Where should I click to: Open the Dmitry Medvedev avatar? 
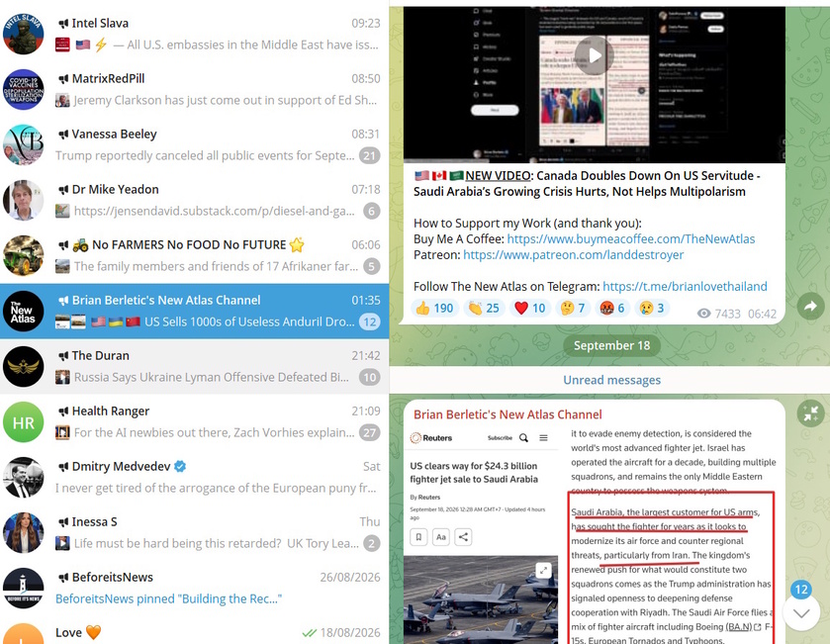click(24, 477)
